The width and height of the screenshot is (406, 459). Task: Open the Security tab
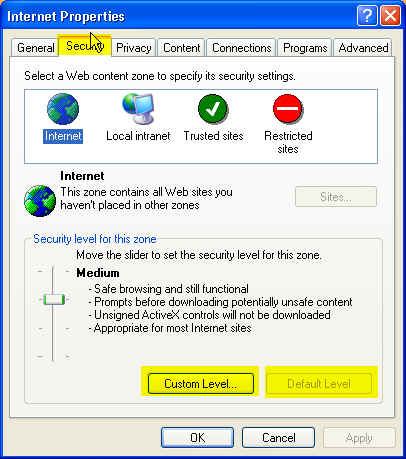click(x=85, y=46)
